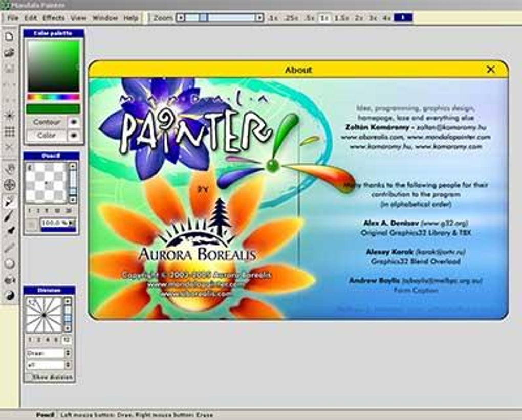This screenshot has width=522, height=420.
Task: Set zoom to 2x
Action: click(x=359, y=18)
